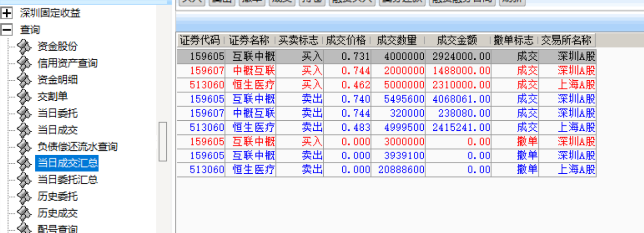Click the 0.483 price cell

(347, 127)
